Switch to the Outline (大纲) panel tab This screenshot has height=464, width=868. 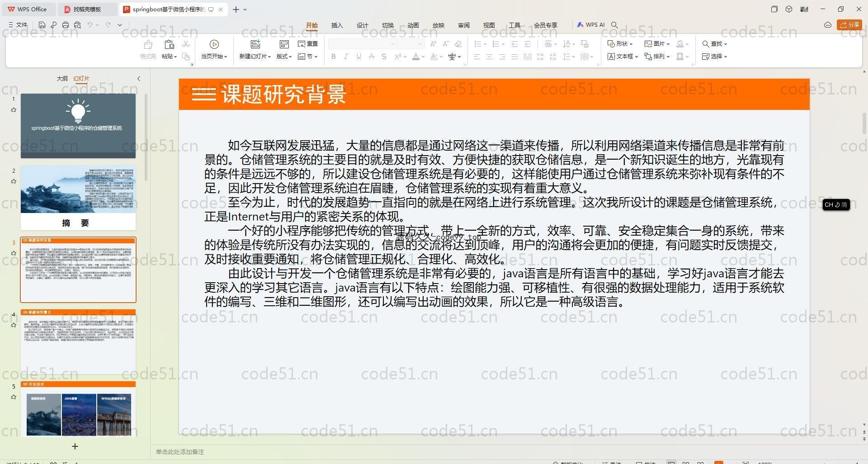[x=62, y=79]
